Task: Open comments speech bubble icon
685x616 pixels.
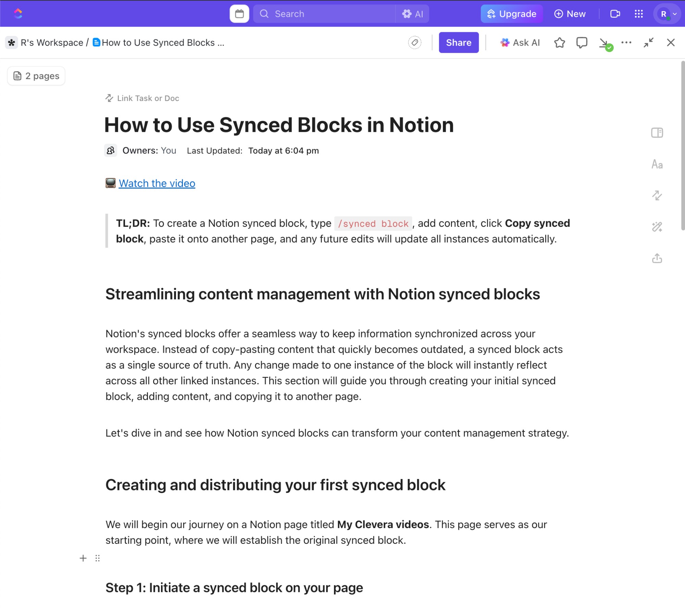Action: pyautogui.click(x=582, y=42)
